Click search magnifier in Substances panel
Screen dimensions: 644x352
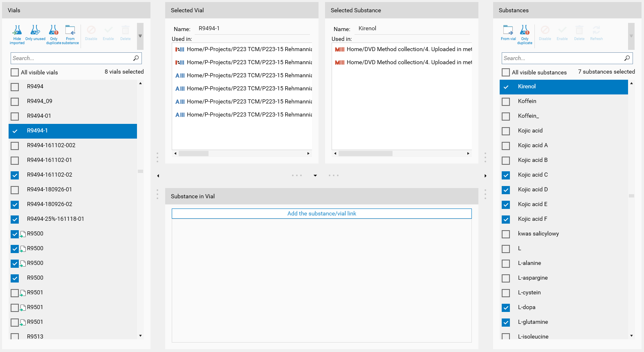point(627,58)
